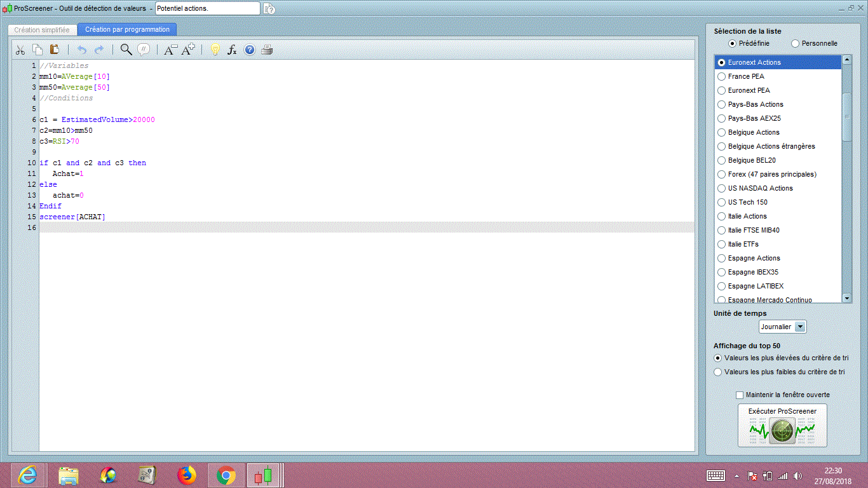Choose the Italie Actions list
868x488 pixels.
(778, 216)
